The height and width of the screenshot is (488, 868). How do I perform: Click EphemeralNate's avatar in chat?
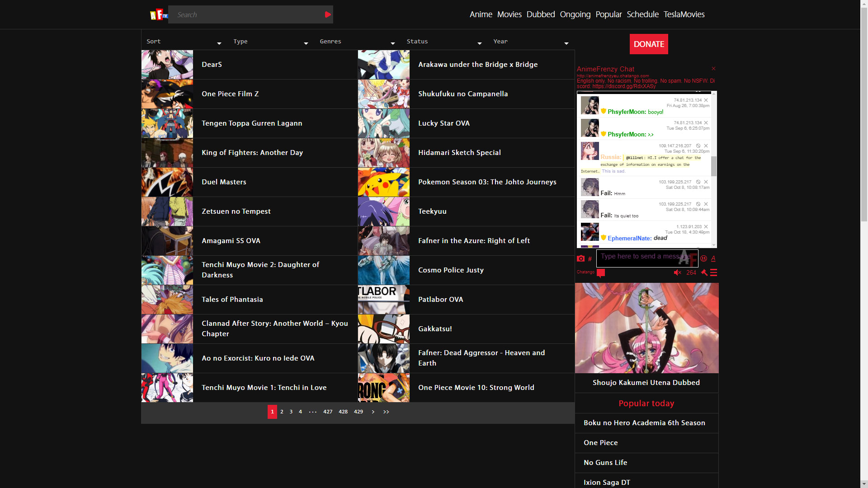click(590, 232)
